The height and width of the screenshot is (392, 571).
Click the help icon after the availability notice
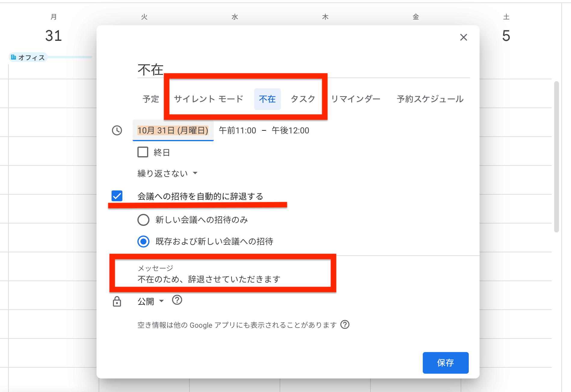coord(345,325)
